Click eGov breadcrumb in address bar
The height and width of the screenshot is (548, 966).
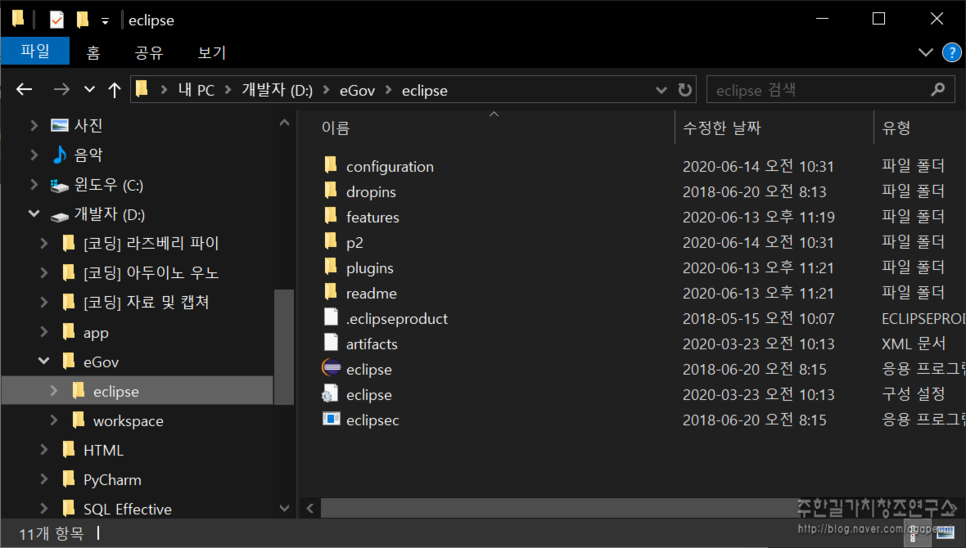[x=357, y=91]
